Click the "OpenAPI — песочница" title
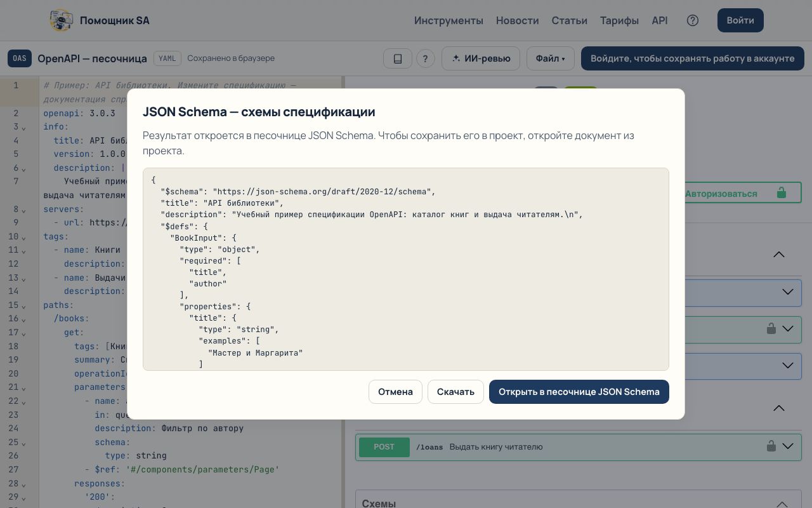This screenshot has height=508, width=812. pyautogui.click(x=92, y=58)
